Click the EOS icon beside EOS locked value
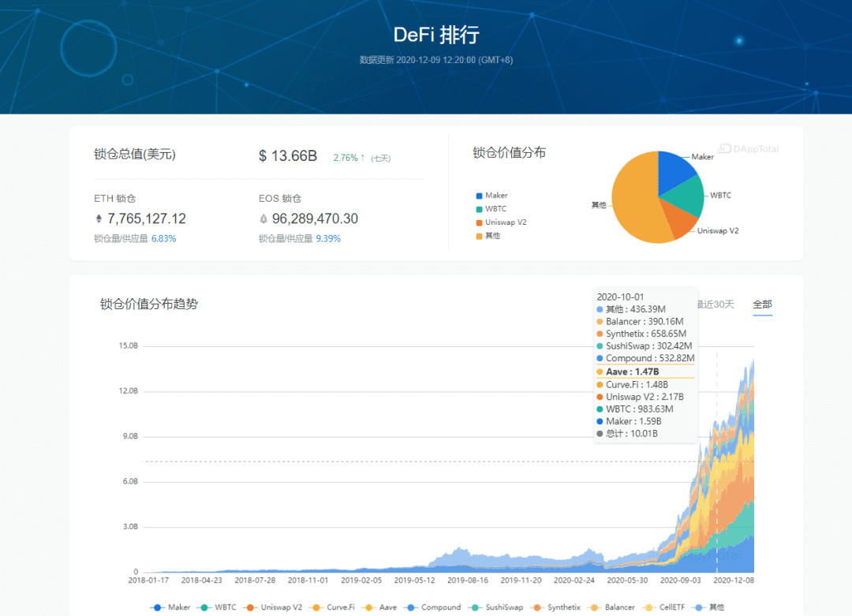This screenshot has width=852, height=616. point(263,219)
